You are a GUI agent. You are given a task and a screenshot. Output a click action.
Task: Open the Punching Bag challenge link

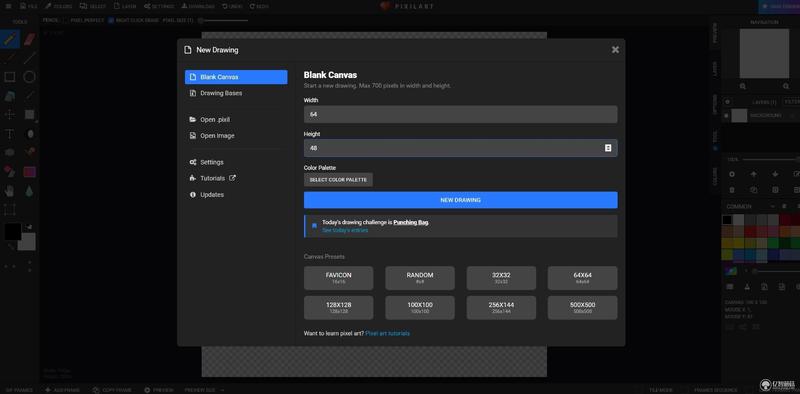[411, 223]
